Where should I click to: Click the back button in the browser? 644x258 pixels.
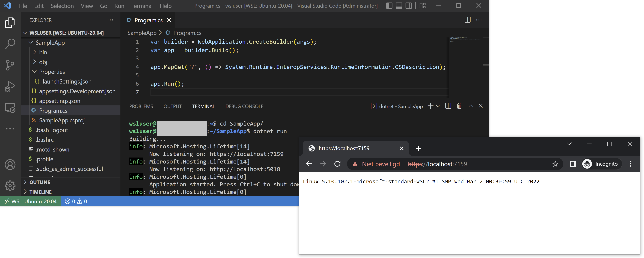(x=309, y=164)
